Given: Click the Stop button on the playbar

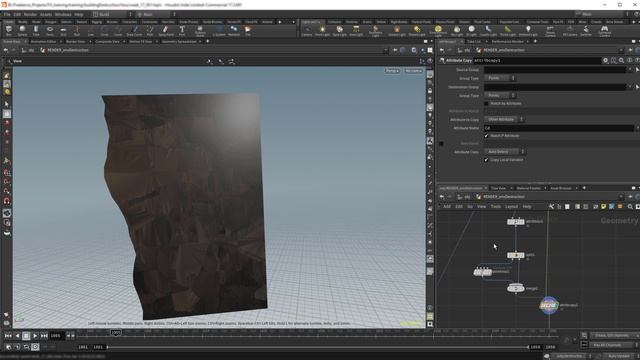Looking at the screenshot, I should [x=26, y=336].
